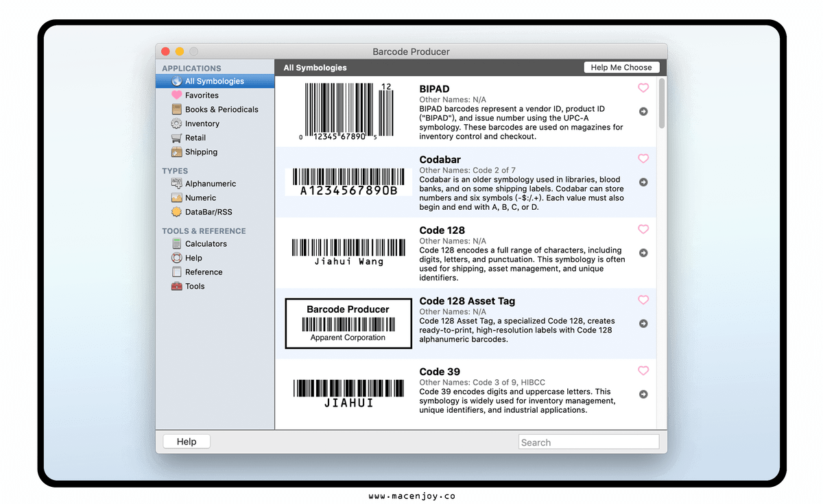The height and width of the screenshot is (504, 823).
Task: Open Code 39 details with arrow icon
Action: click(x=643, y=394)
